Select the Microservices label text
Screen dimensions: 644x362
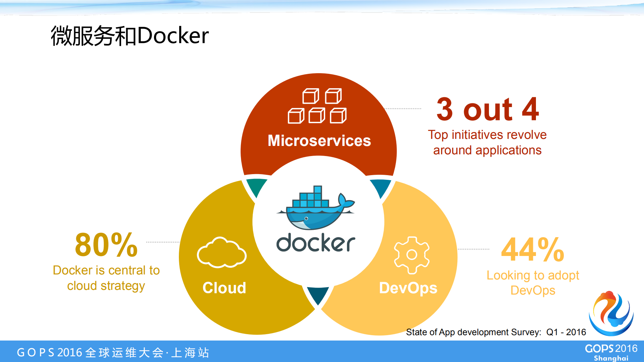point(319,141)
